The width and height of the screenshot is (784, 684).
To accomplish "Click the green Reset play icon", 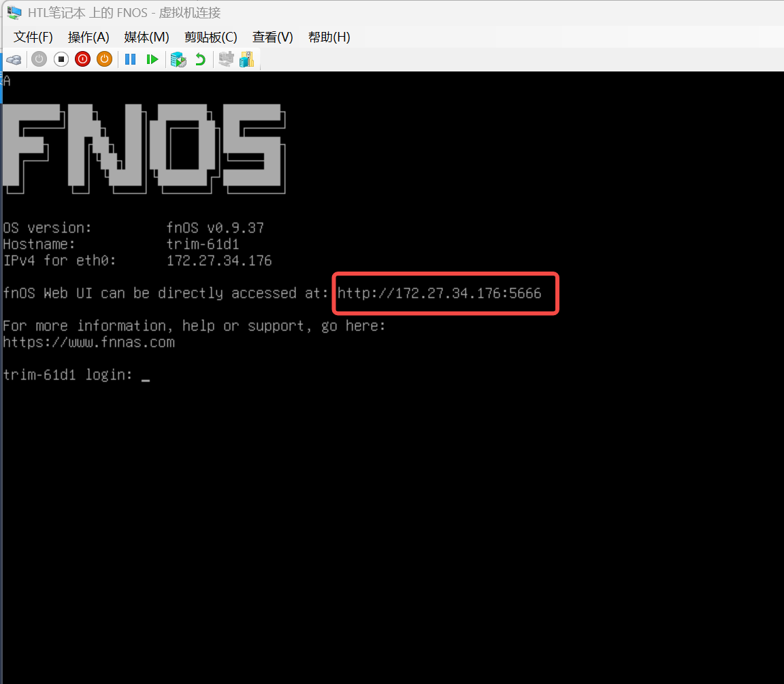I will pyautogui.click(x=152, y=59).
